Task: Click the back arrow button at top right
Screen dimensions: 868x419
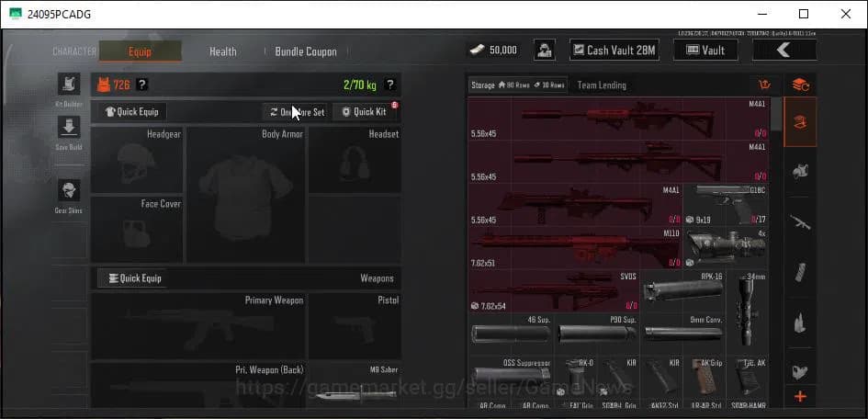Action: coord(783,51)
